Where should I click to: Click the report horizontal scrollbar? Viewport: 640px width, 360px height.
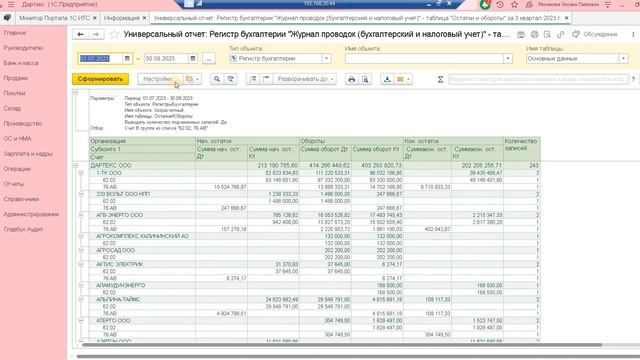pos(342,345)
